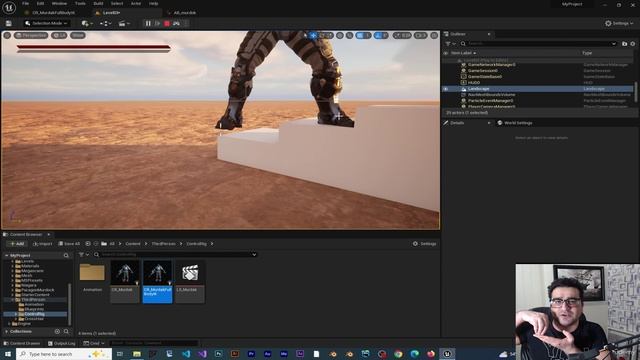Open Content Browser Settings
640x360 pixels.
click(x=424, y=244)
